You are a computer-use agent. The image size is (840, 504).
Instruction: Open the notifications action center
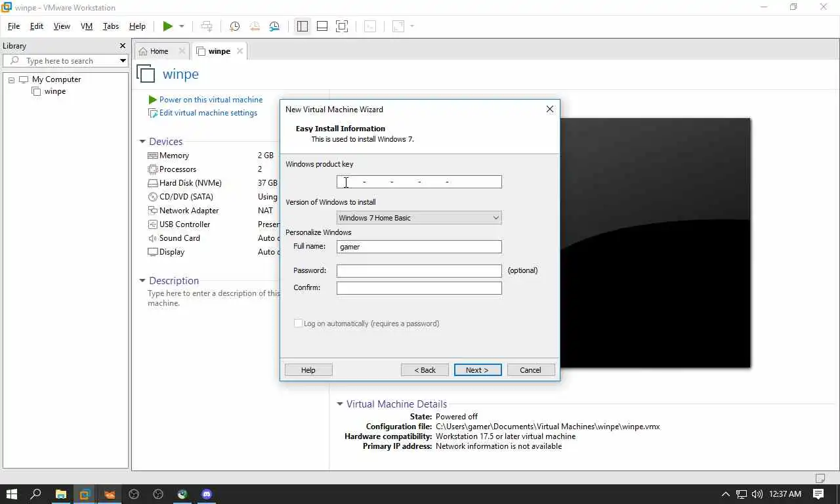819,494
